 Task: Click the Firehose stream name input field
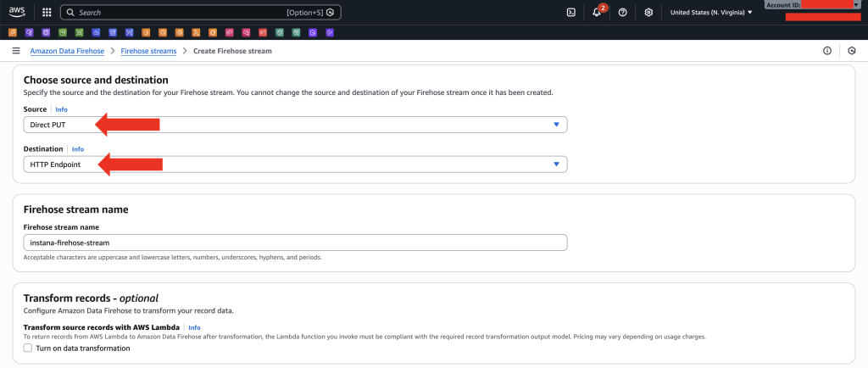point(295,243)
